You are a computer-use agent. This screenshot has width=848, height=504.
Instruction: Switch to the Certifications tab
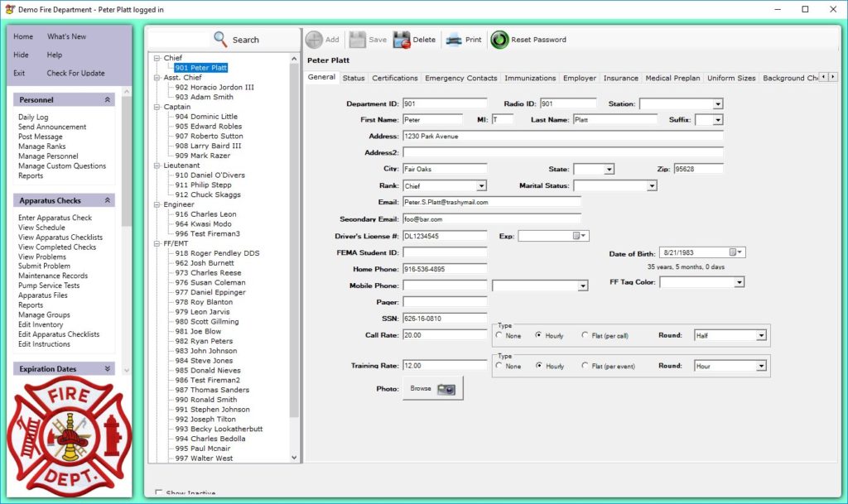(x=394, y=78)
